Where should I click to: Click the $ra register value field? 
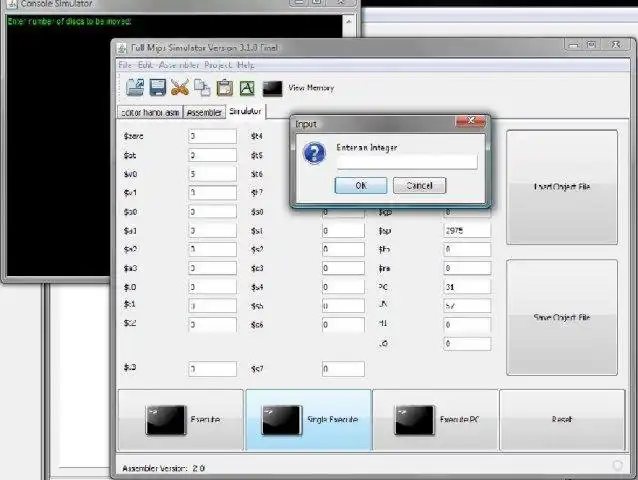pos(467,268)
